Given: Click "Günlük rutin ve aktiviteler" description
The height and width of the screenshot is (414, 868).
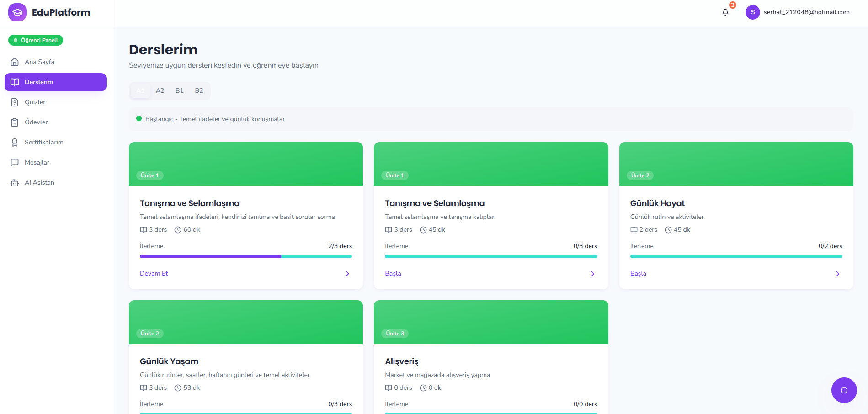Looking at the screenshot, I should (x=667, y=217).
